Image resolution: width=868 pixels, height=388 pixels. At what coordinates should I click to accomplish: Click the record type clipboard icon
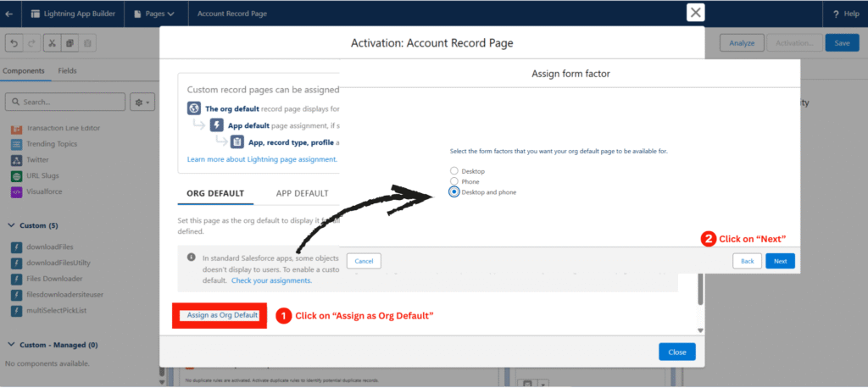(x=237, y=142)
